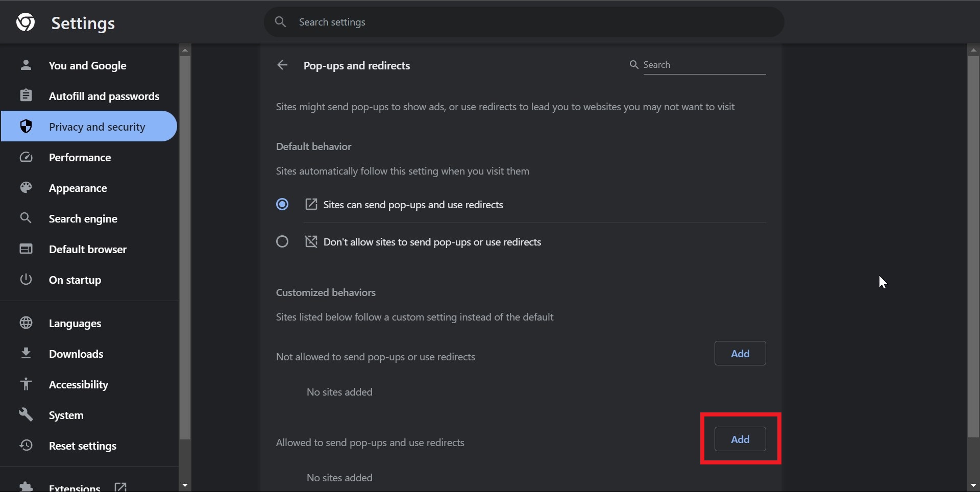Click the On startup power icon
The height and width of the screenshot is (492, 980).
(26, 280)
